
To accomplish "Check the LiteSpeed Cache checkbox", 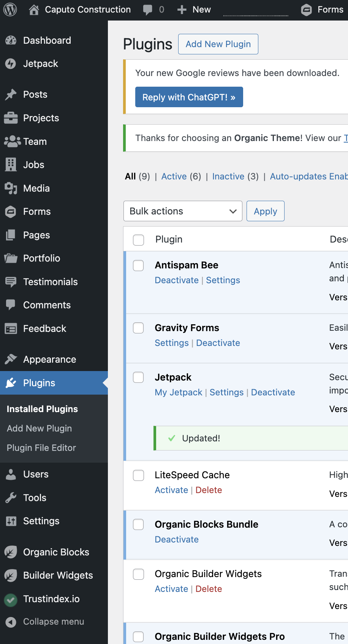I will pyautogui.click(x=138, y=475).
